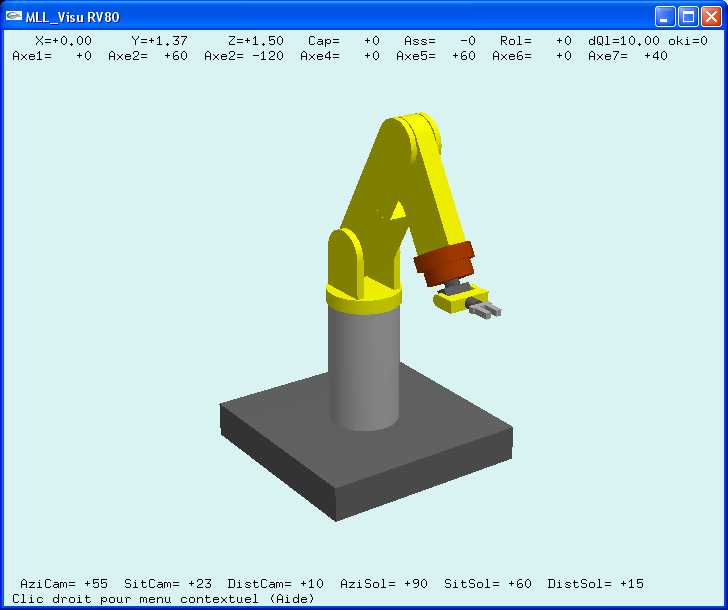Minimize the MLL_Visu RV80 window

coord(665,17)
